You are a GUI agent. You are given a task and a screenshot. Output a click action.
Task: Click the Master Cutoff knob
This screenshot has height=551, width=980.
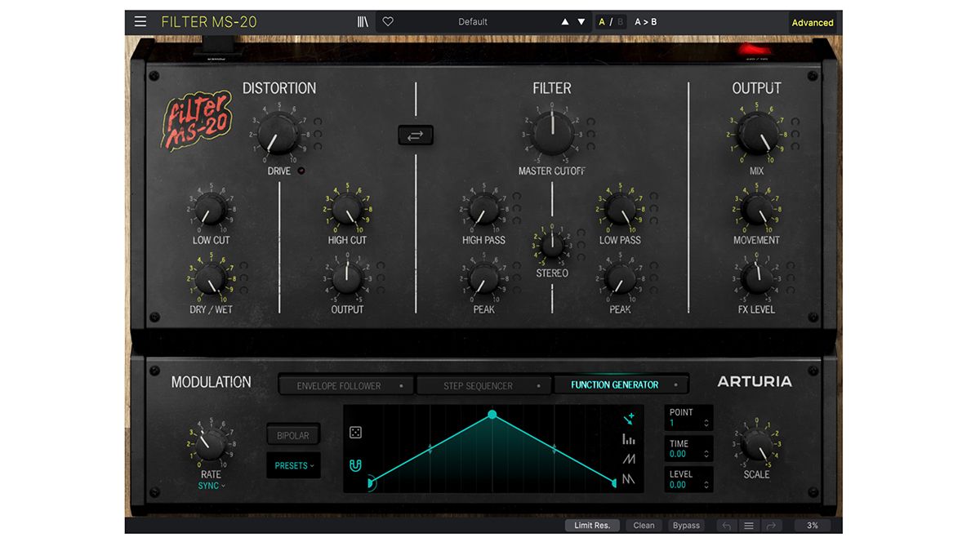pos(551,133)
